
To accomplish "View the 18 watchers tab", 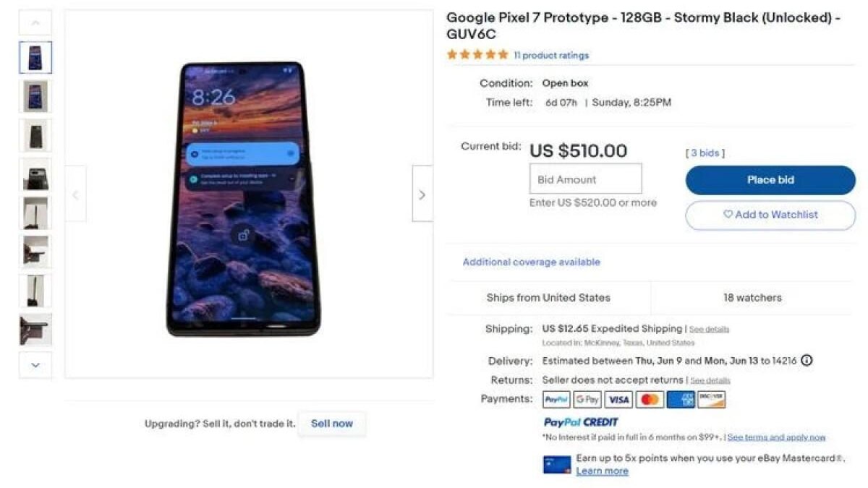I will pos(752,297).
